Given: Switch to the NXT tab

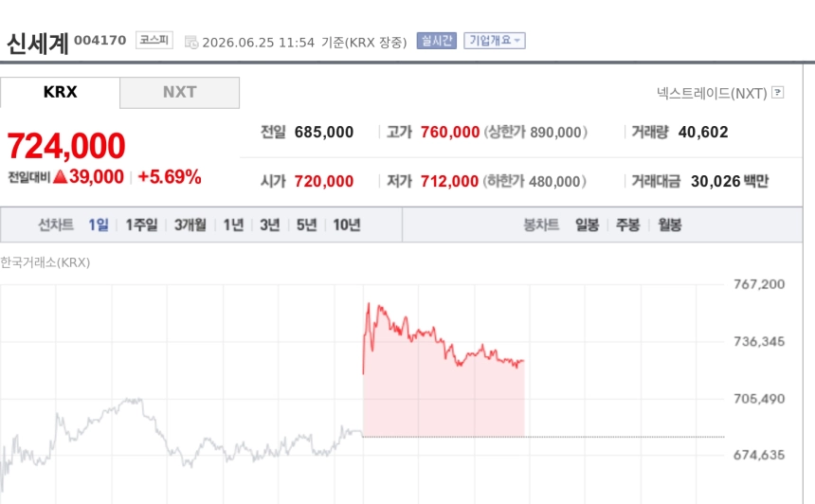Looking at the screenshot, I should click(x=180, y=93).
